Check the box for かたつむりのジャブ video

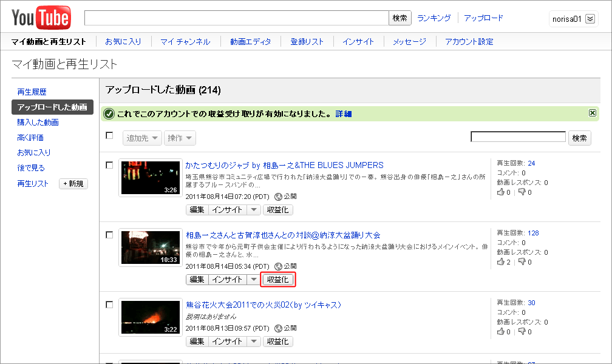pyautogui.click(x=110, y=165)
